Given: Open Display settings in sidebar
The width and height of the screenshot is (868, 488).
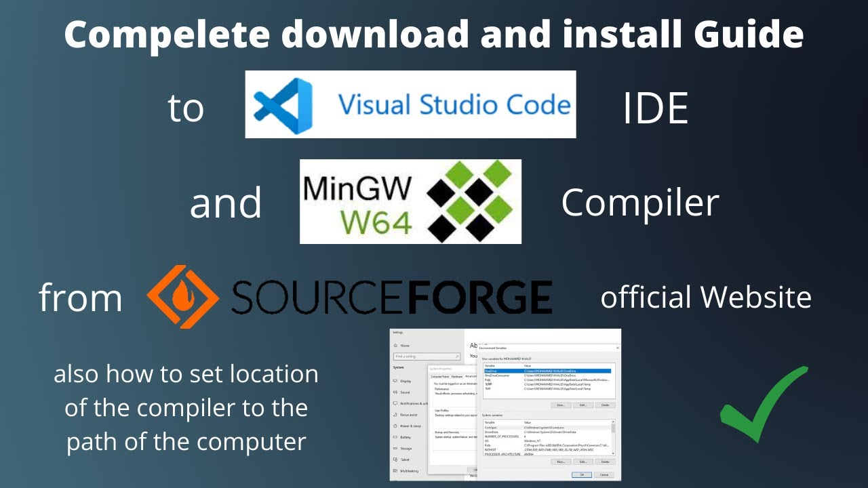Looking at the screenshot, I should pyautogui.click(x=402, y=381).
